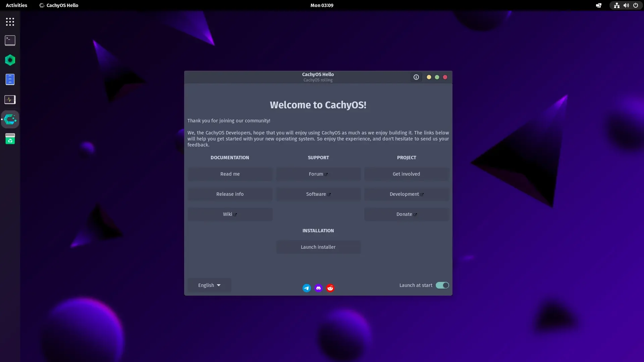Open the Discord community link

[318, 288]
